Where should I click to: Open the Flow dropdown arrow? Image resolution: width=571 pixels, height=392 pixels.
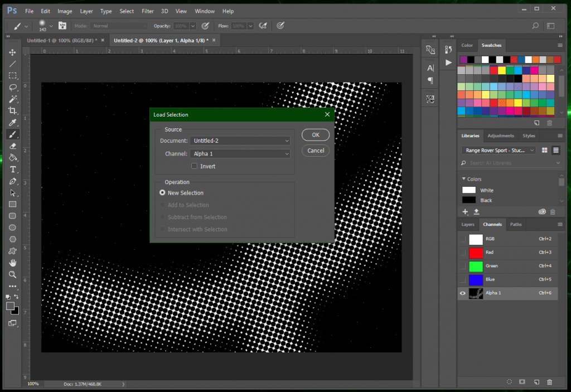point(250,26)
